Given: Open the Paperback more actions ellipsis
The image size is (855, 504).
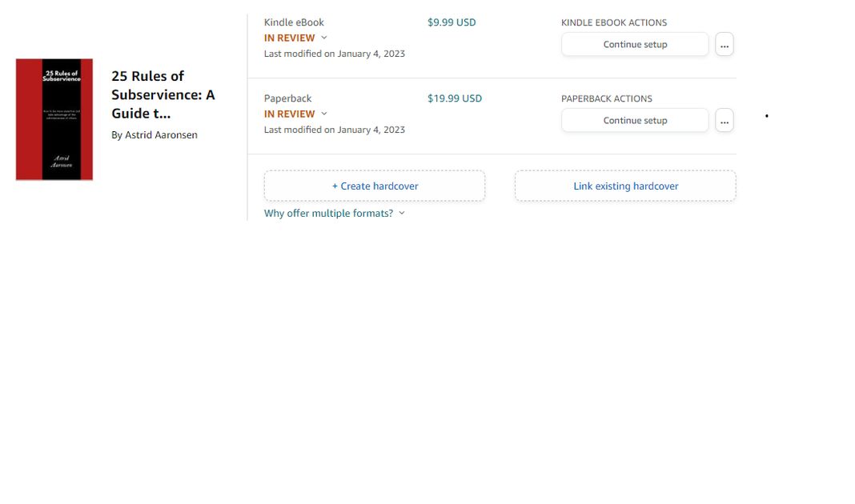Looking at the screenshot, I should 724,121.
